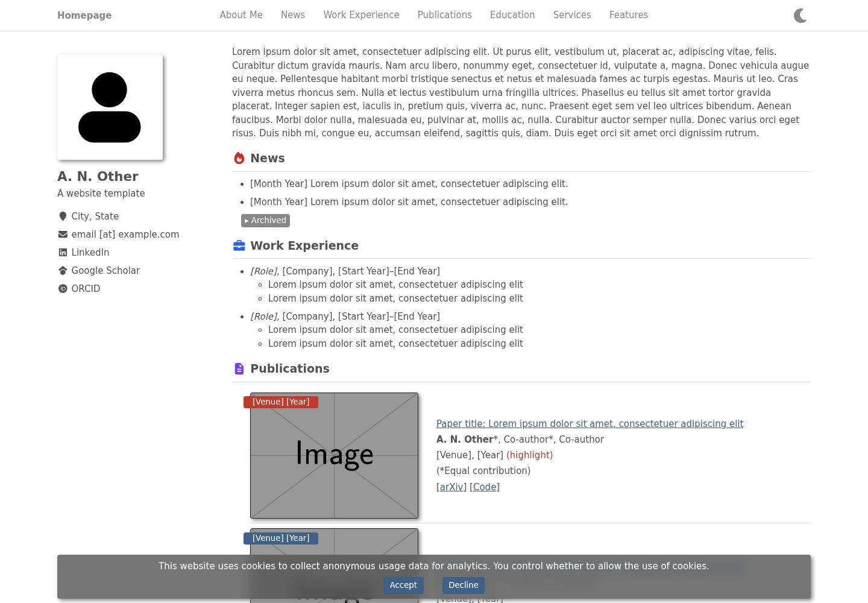Decline analytics cookies
868x603 pixels.
[x=464, y=586]
